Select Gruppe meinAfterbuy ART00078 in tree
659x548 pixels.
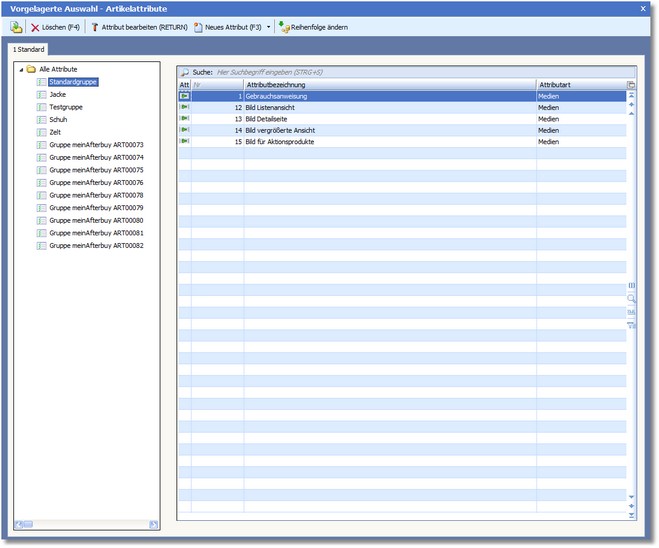pyautogui.click(x=96, y=195)
